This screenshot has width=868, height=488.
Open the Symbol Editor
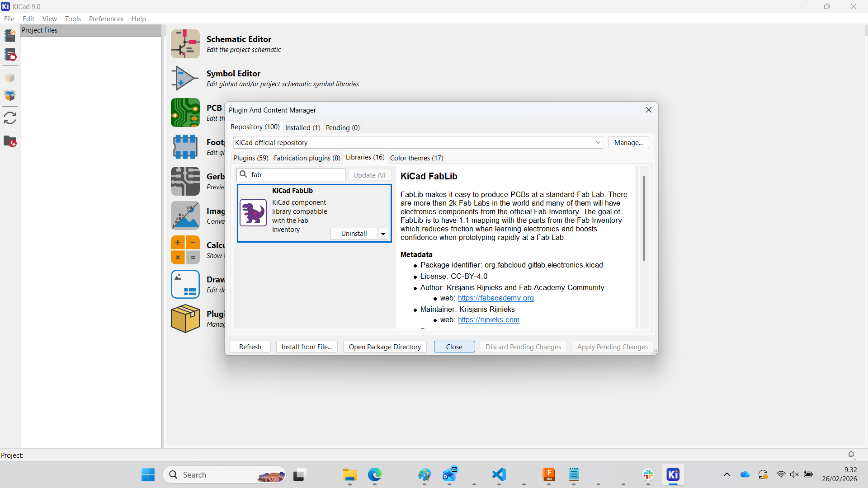tap(185, 78)
